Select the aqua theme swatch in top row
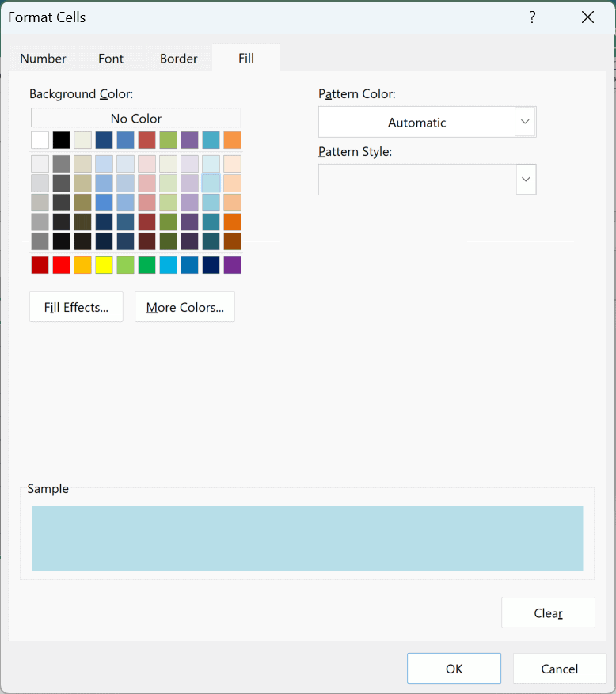Image resolution: width=616 pixels, height=694 pixels. pos(211,140)
